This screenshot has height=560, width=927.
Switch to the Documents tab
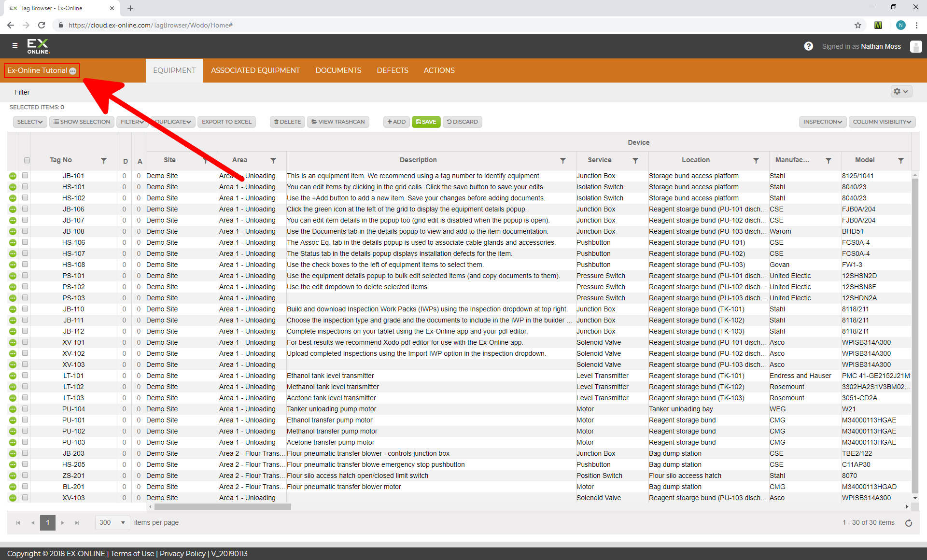point(338,70)
